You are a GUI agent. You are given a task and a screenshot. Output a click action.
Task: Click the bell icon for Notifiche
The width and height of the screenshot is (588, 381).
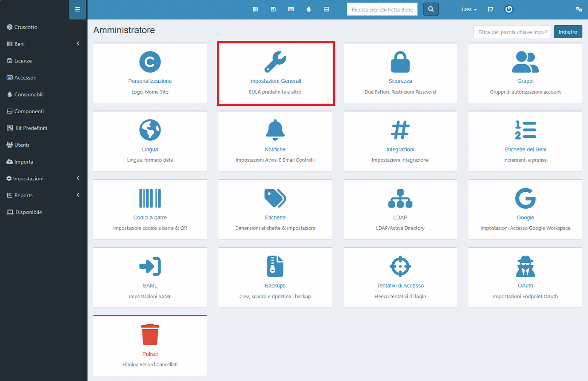pos(275,130)
